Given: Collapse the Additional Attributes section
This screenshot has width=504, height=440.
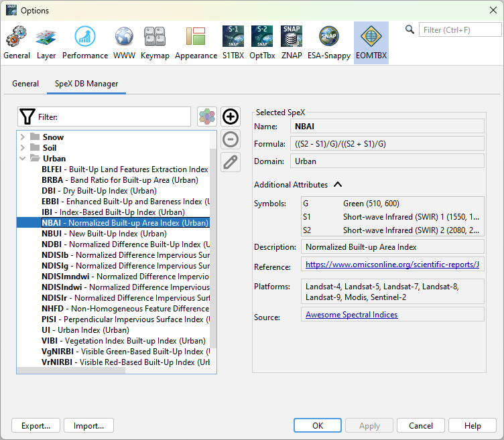Looking at the screenshot, I should coord(337,185).
